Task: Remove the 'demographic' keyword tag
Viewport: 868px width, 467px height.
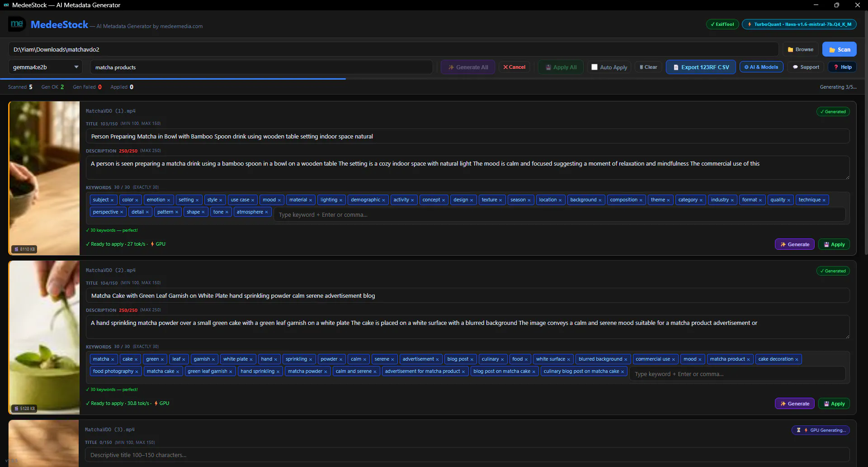Action: pyautogui.click(x=383, y=200)
